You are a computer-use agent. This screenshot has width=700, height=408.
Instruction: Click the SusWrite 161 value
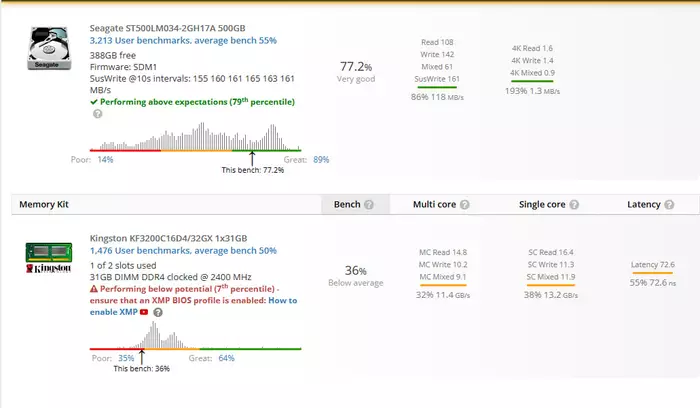[x=437, y=79]
